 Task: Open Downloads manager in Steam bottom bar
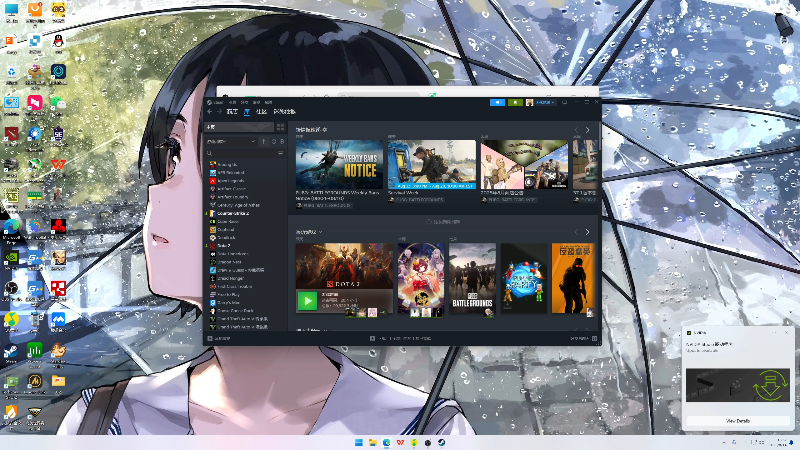pos(401,338)
